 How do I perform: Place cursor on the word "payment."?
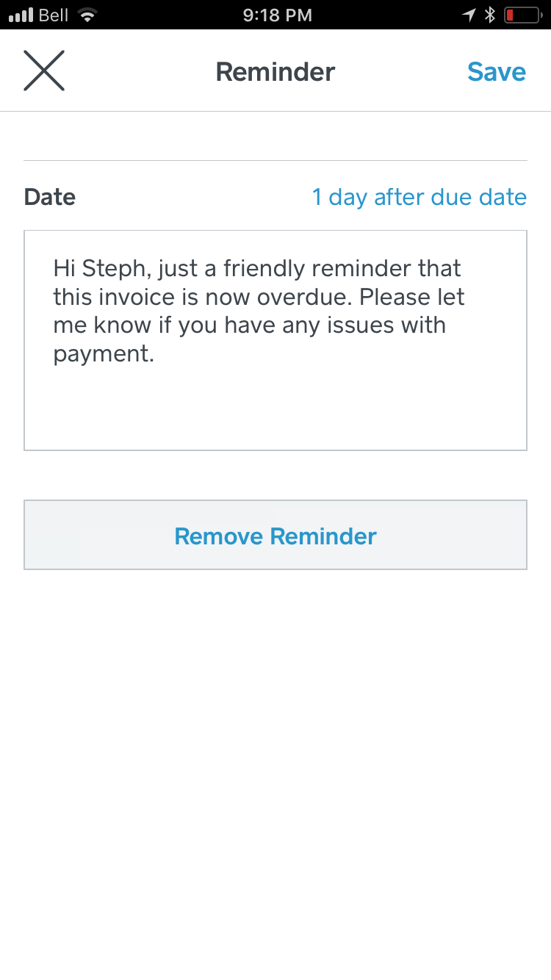[104, 354]
